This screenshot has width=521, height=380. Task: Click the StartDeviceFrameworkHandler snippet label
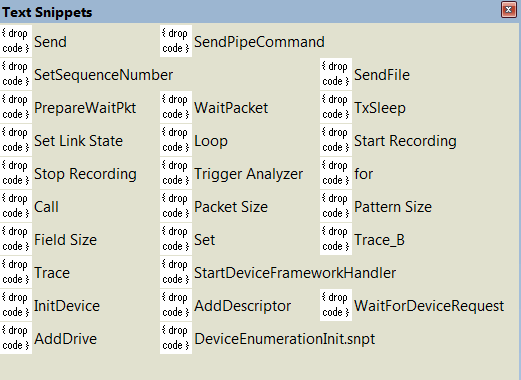tap(295, 273)
